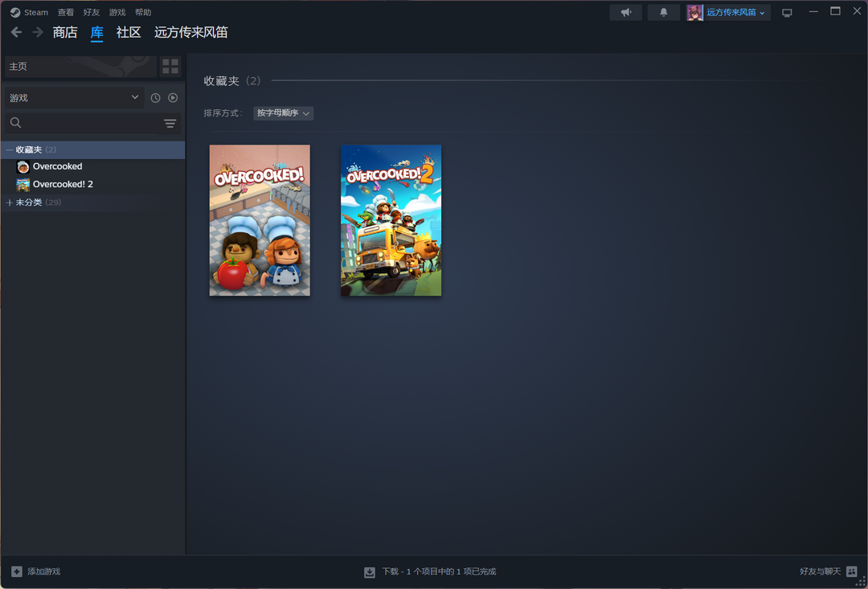
Task: Open the advanced filter options icon
Action: click(x=170, y=124)
